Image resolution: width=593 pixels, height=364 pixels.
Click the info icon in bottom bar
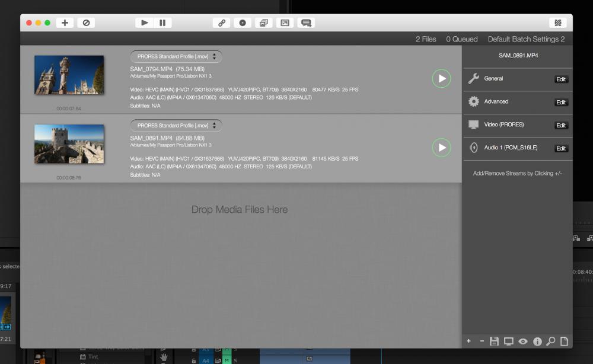(x=537, y=341)
